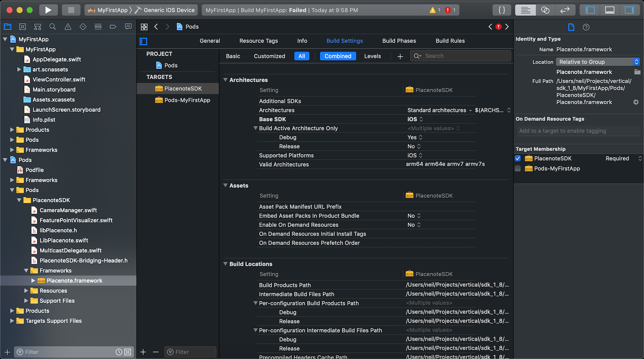Open the Issue navigator warning icon
Viewport: 644px width, 359px height.
pos(68,27)
